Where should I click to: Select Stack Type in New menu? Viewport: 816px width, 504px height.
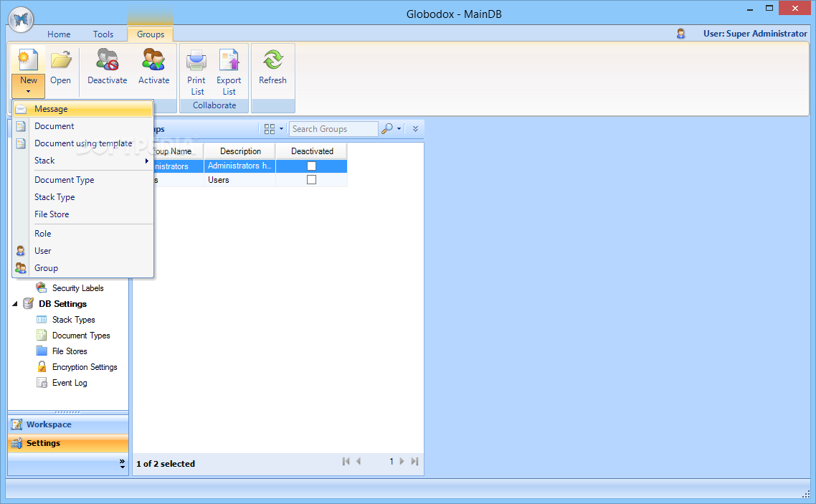[83, 197]
